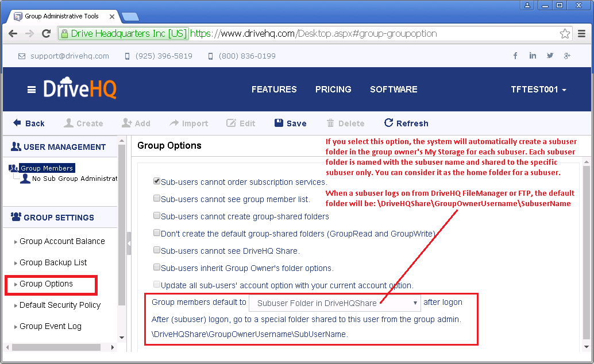Open the DriveHQ hamburger menu icon
Screen dimensions: 594x364
(x=32, y=90)
